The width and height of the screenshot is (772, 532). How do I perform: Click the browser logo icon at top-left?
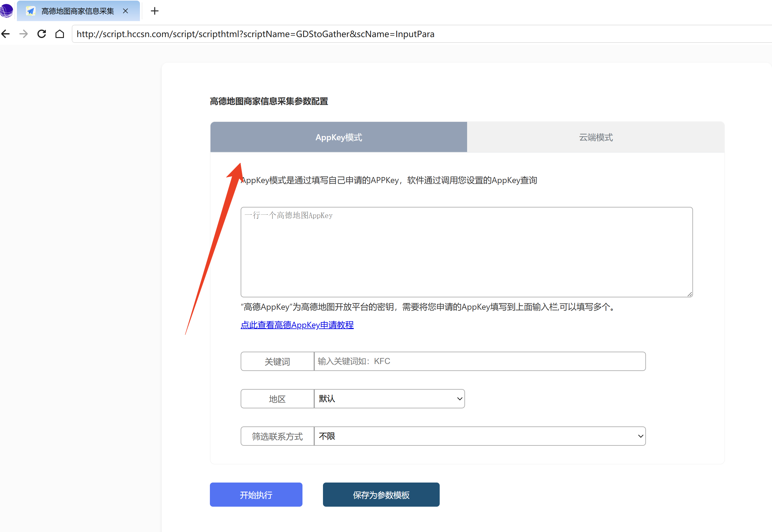(x=6, y=11)
